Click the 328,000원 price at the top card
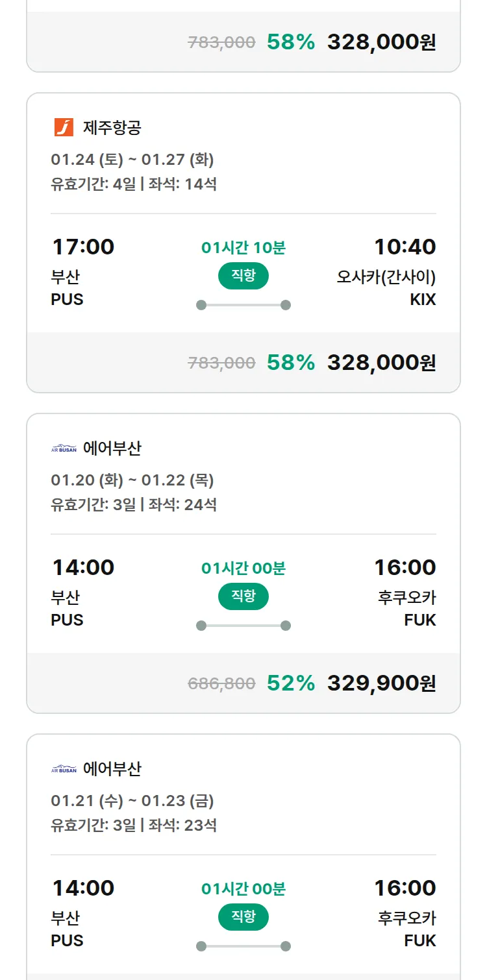487x980 pixels. (381, 42)
